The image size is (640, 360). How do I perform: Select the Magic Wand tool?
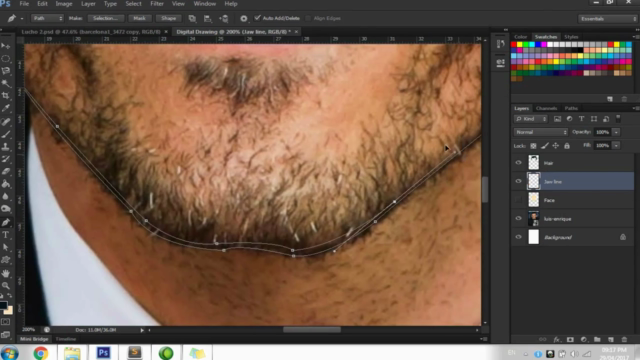(x=6, y=83)
